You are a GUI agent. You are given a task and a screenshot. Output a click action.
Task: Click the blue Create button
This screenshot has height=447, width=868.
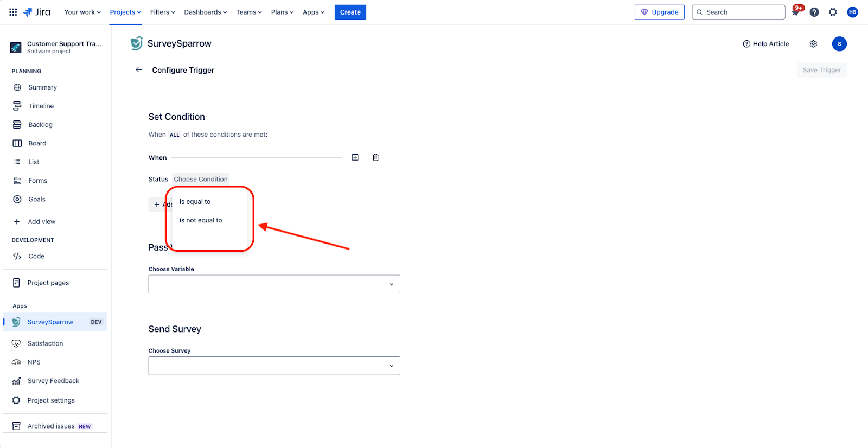click(x=350, y=12)
